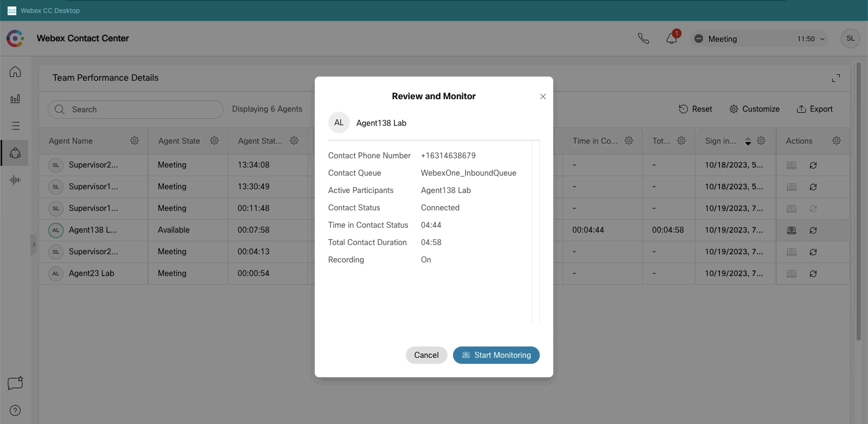Screen dimensions: 868x424
Task: Open the notifications bell icon
Action: [x=672, y=38]
